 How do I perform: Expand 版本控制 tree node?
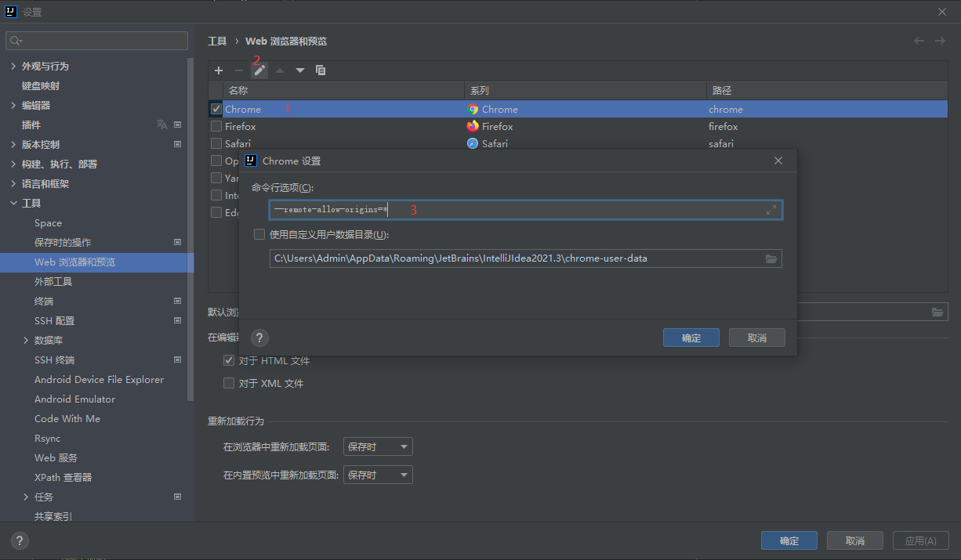13,144
